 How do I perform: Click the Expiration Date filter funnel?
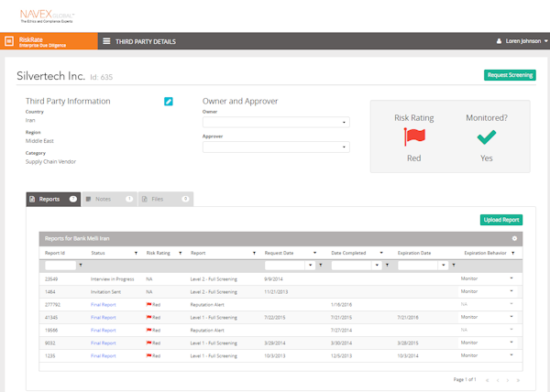pyautogui.click(x=454, y=266)
